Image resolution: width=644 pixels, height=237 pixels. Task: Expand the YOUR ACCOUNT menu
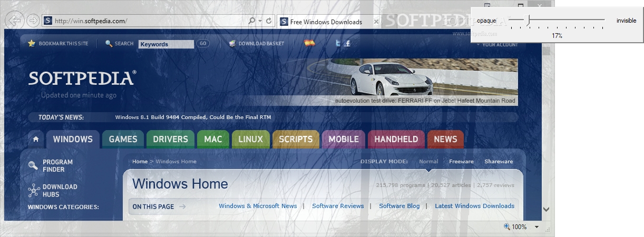pos(498,45)
